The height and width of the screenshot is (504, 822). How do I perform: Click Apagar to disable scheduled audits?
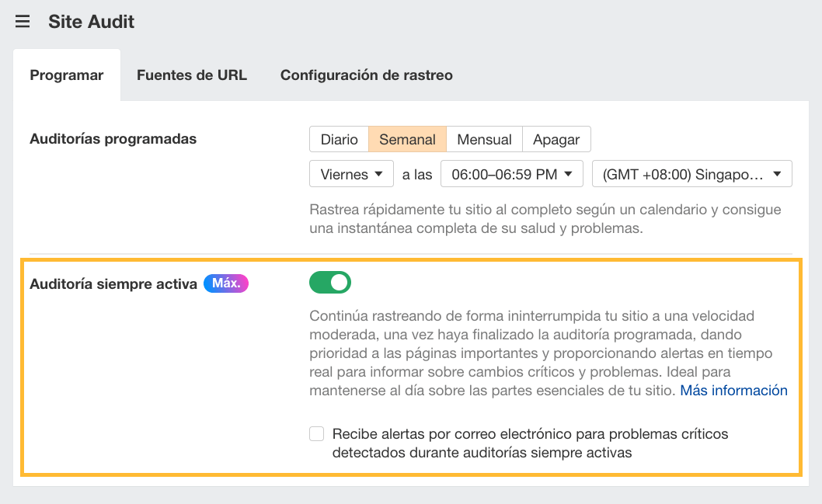[556, 138]
